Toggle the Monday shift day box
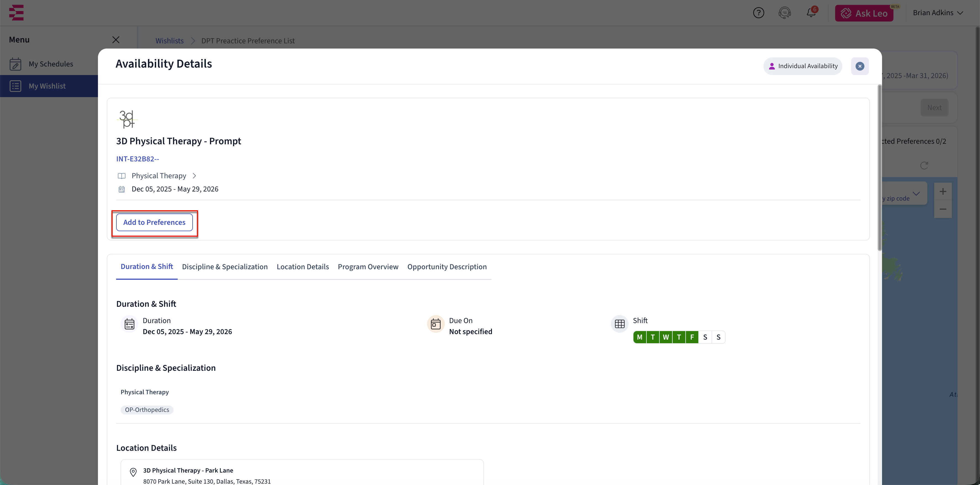This screenshot has width=980, height=485. (x=640, y=337)
